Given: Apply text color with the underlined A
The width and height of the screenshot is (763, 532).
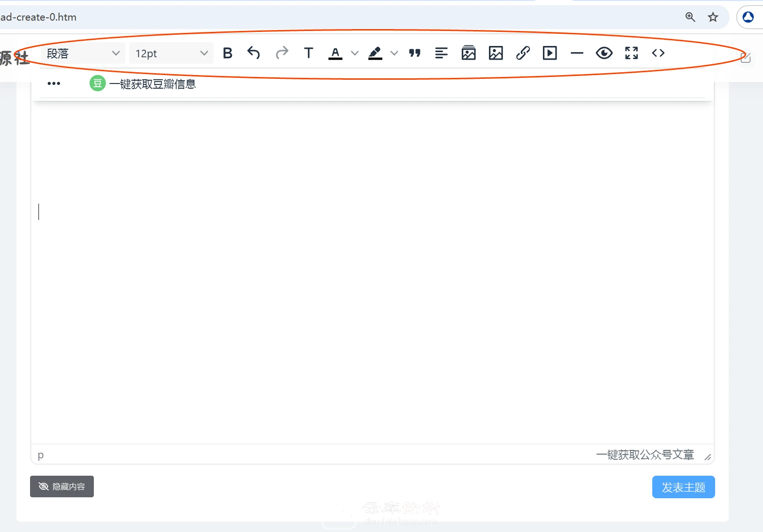Looking at the screenshot, I should point(335,53).
